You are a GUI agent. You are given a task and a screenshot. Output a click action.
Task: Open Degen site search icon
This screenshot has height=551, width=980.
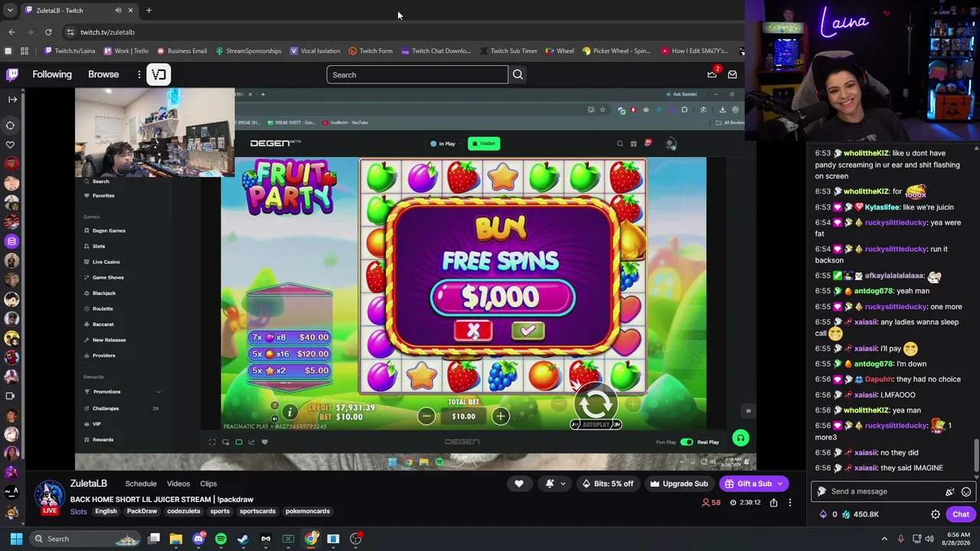tap(620, 143)
